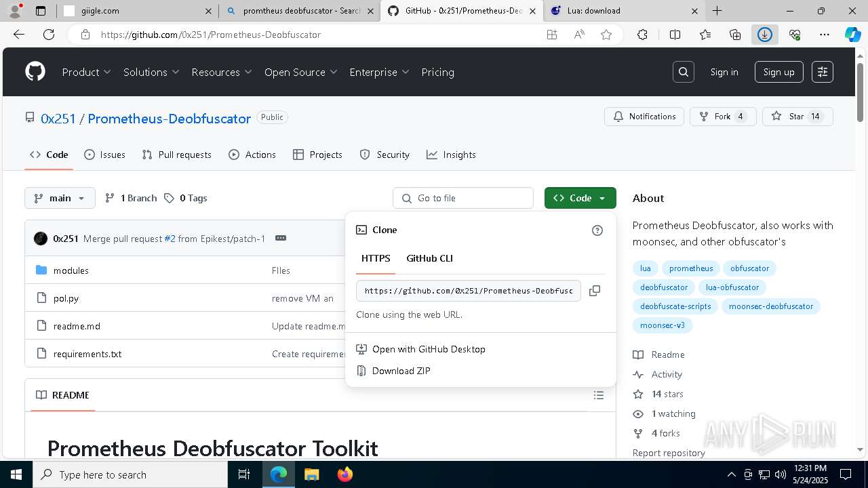Viewport: 868px width, 488px height.
Task: Click the clone URL text field
Action: click(469, 291)
